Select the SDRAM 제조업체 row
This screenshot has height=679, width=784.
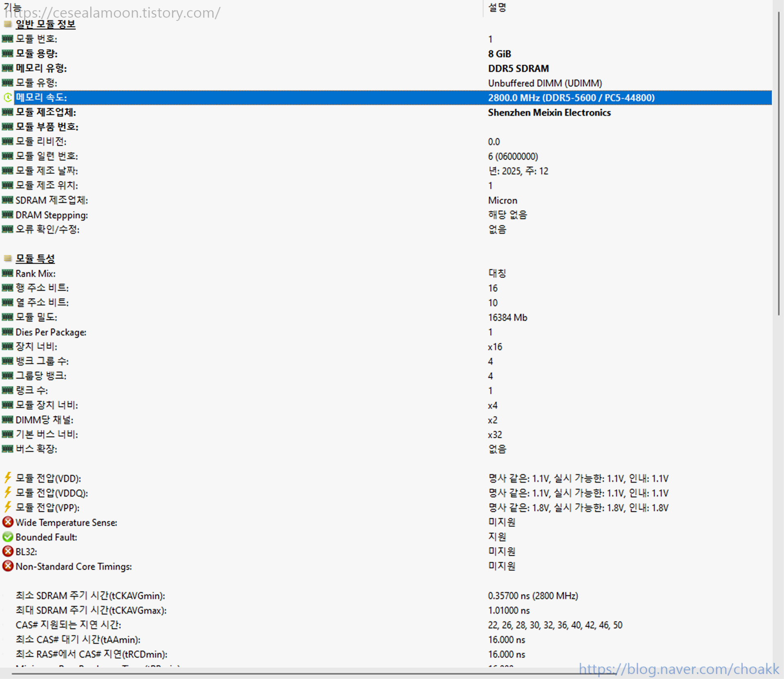[x=51, y=200]
